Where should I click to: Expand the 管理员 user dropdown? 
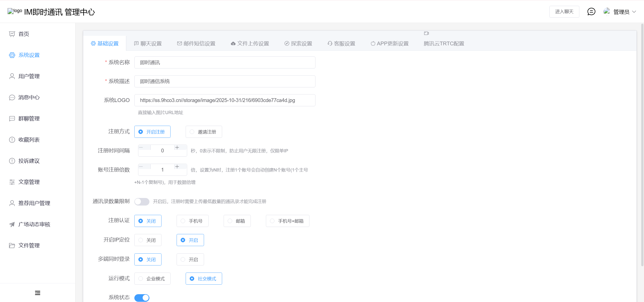click(x=621, y=12)
